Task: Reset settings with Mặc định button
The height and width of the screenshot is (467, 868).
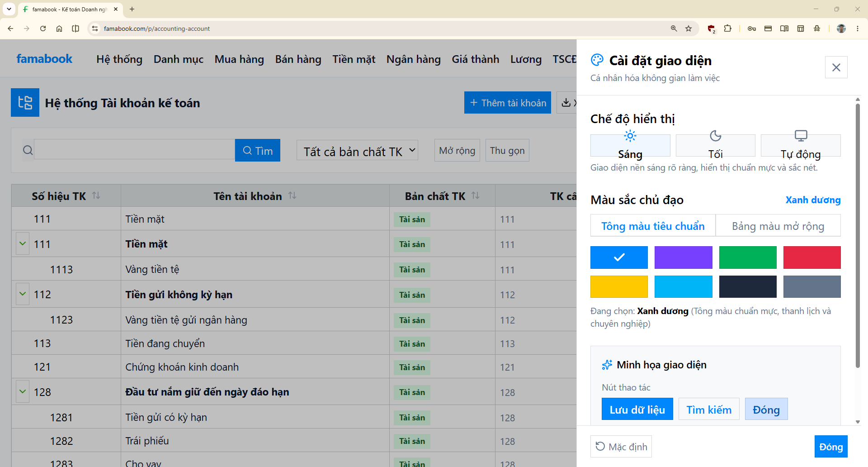Action: (x=621, y=447)
